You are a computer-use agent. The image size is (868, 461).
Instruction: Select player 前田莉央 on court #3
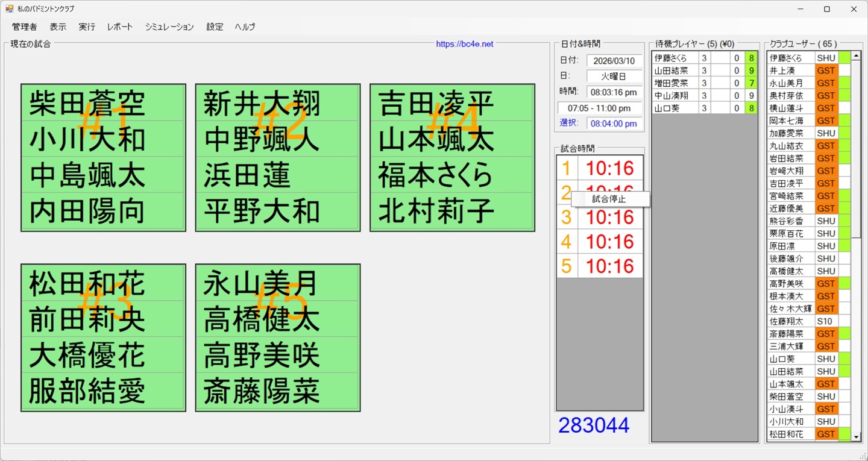pos(103,319)
